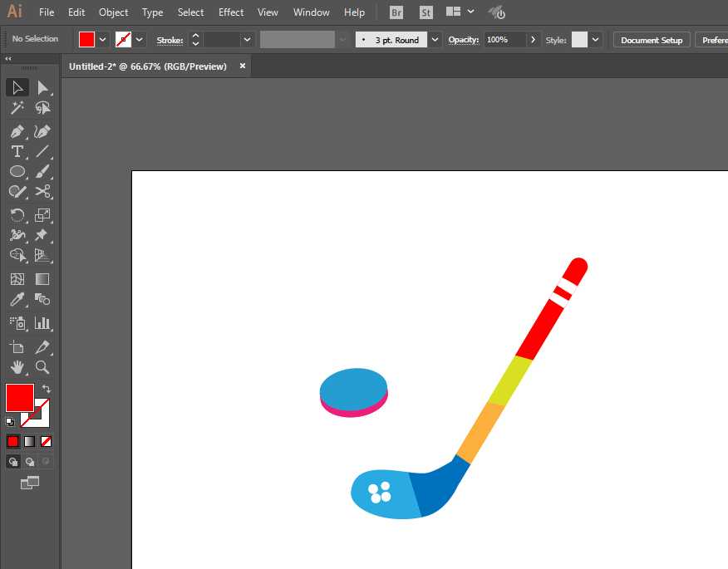Screen dimensions: 728x569
Task: Choose the Ellipse tool
Action: coord(17,172)
